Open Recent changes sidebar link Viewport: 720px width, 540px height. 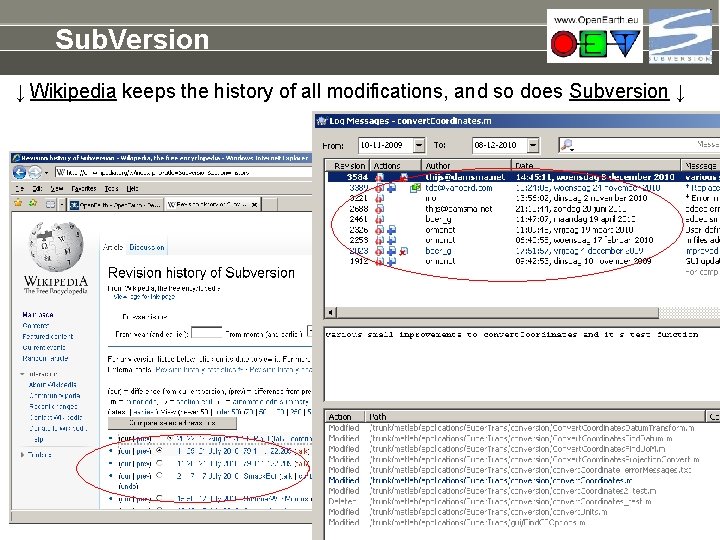tap(53, 406)
